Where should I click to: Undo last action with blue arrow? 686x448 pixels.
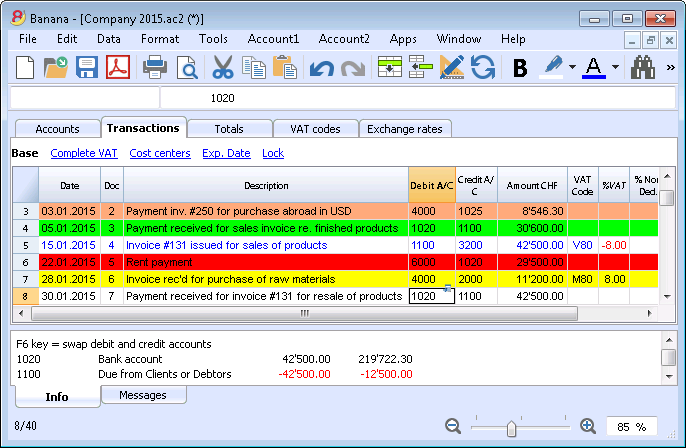tap(322, 68)
